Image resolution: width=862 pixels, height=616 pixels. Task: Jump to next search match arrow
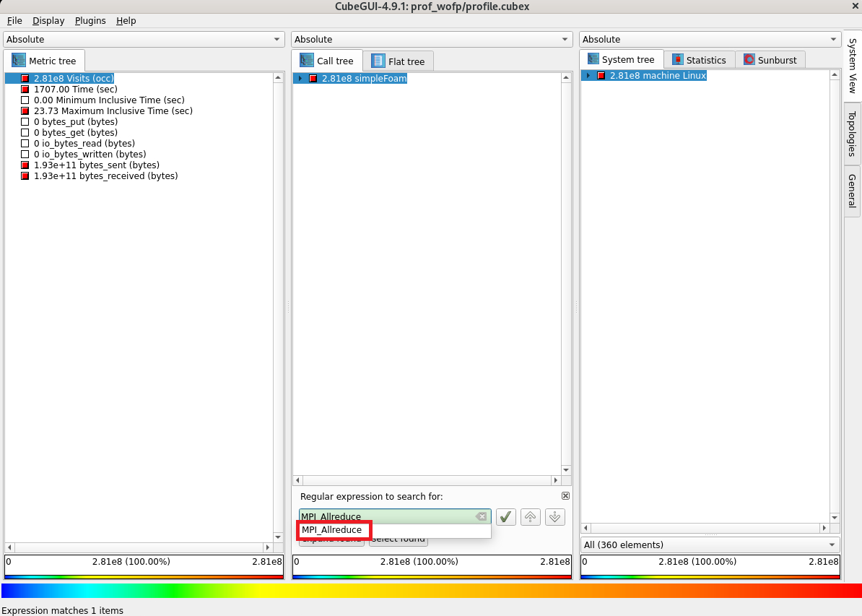pos(554,516)
